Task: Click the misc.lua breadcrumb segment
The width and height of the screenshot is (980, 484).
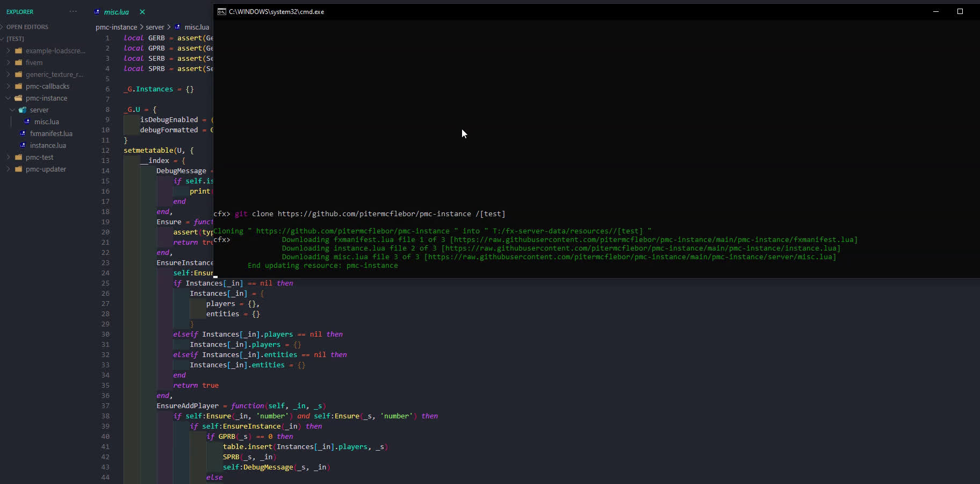Action: (x=197, y=27)
